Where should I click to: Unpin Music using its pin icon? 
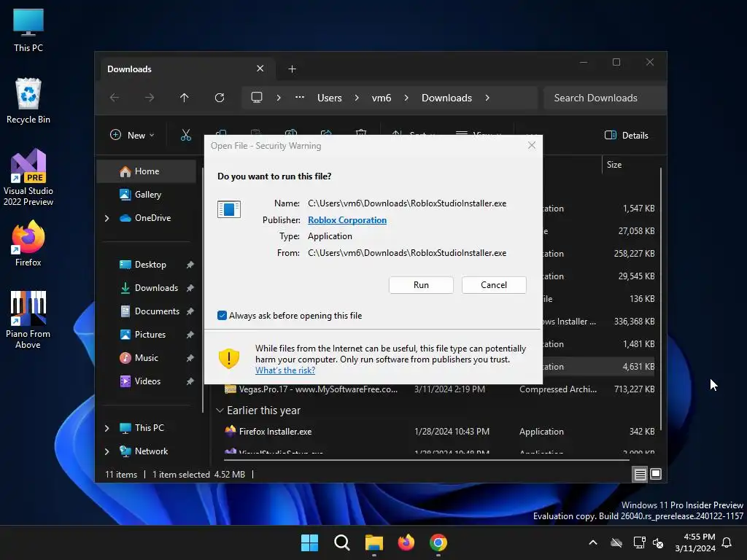point(190,358)
